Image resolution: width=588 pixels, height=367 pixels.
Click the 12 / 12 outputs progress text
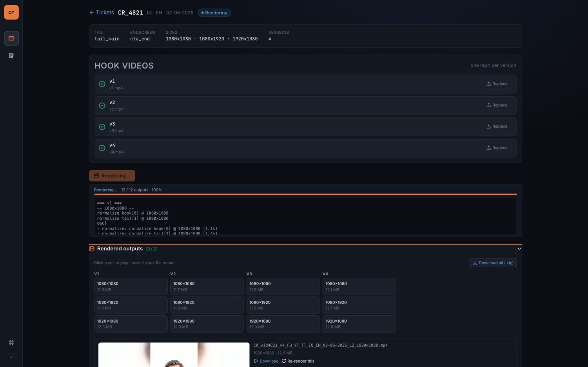tap(142, 190)
